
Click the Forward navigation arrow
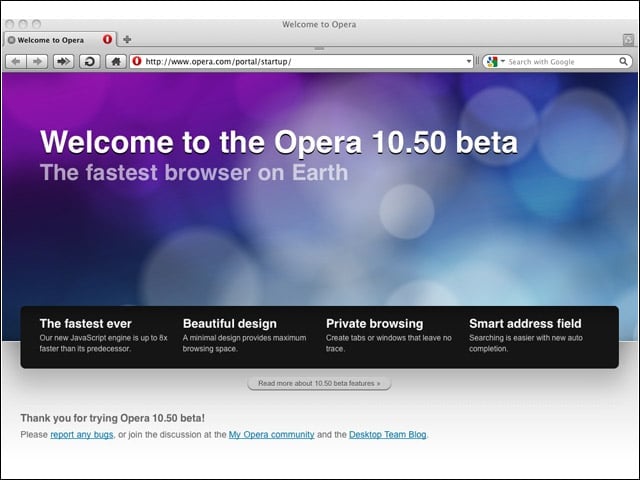[38, 62]
